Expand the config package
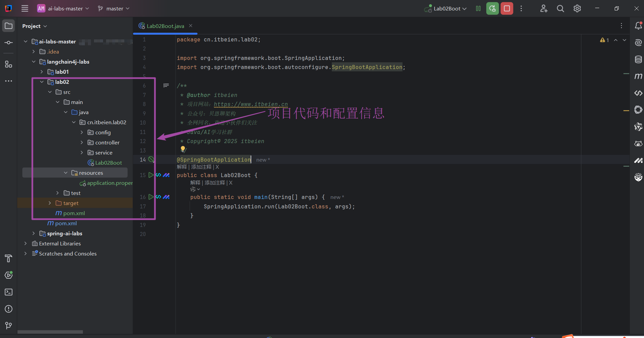The image size is (644, 338). tap(82, 132)
